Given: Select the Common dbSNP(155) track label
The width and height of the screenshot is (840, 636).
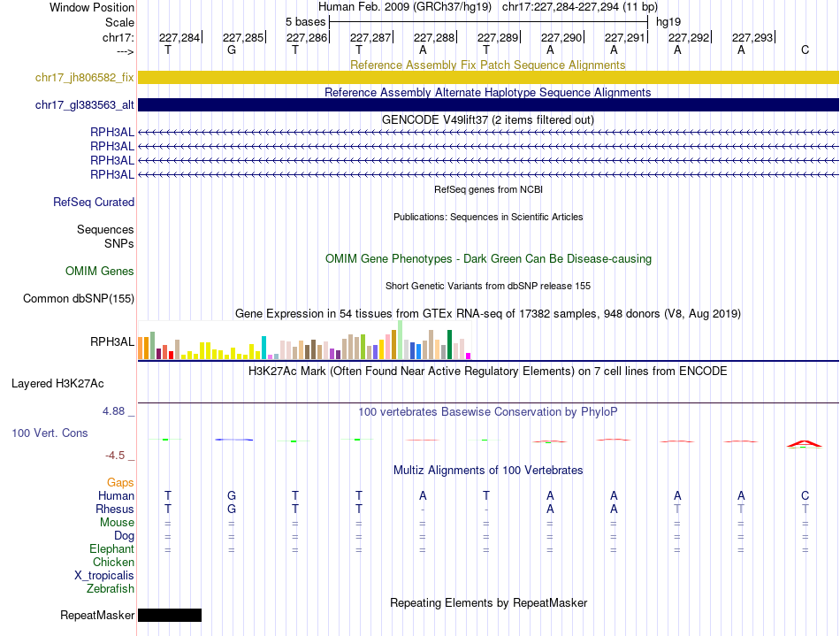Looking at the screenshot, I should 79,298.
